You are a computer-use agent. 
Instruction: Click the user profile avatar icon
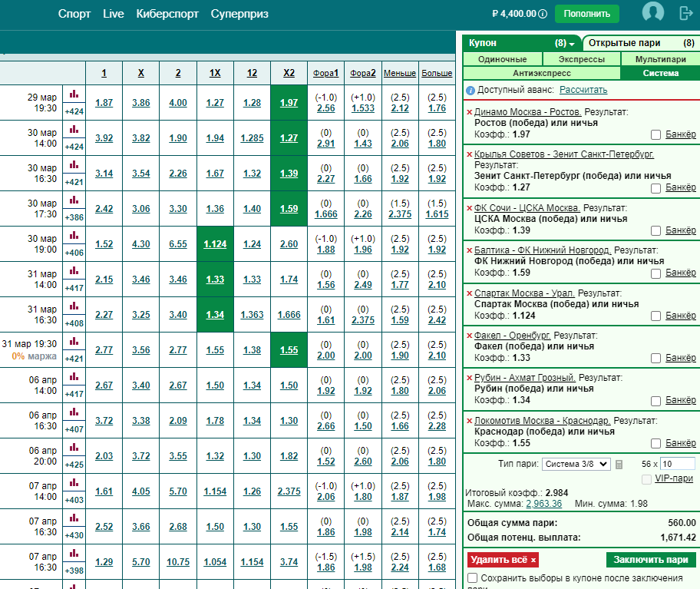[652, 12]
